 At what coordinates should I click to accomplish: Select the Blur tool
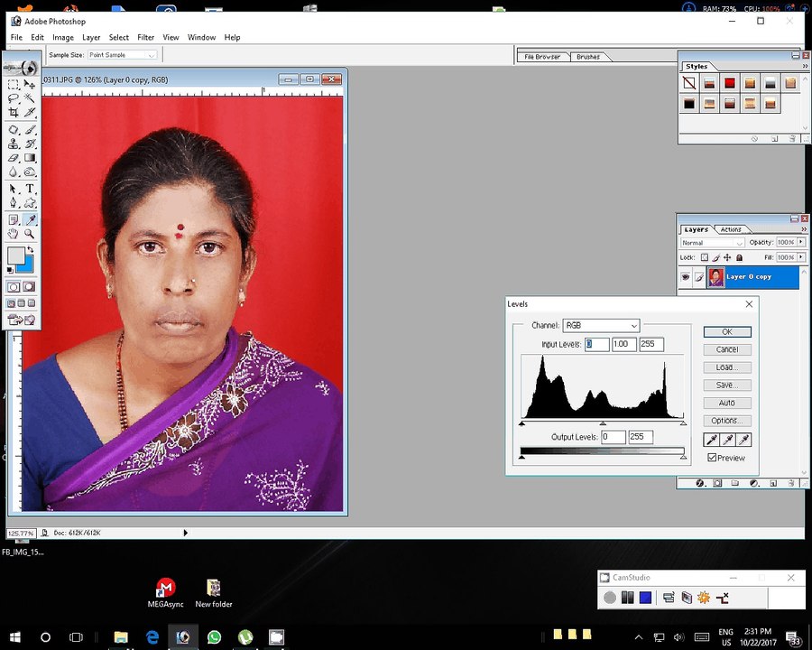[x=14, y=172]
